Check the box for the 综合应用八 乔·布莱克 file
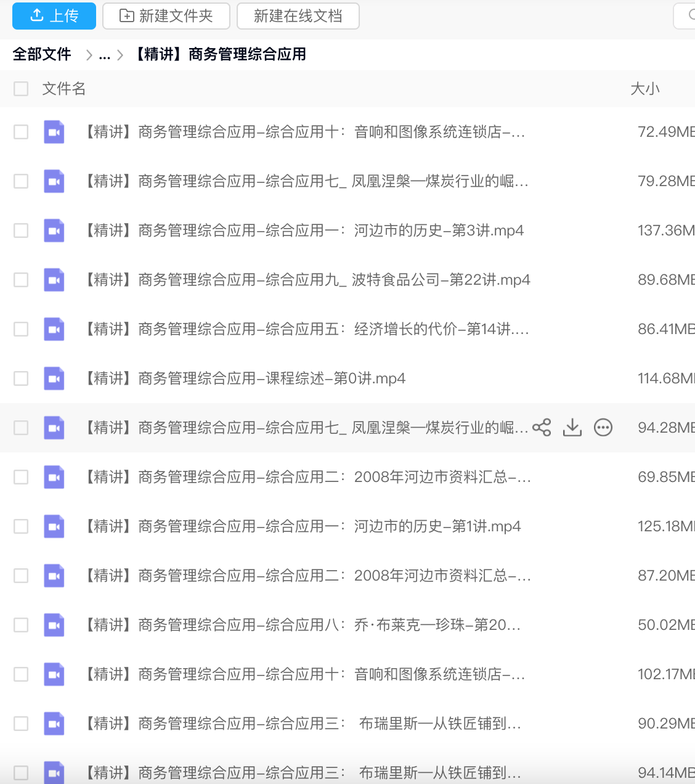 [x=21, y=625]
